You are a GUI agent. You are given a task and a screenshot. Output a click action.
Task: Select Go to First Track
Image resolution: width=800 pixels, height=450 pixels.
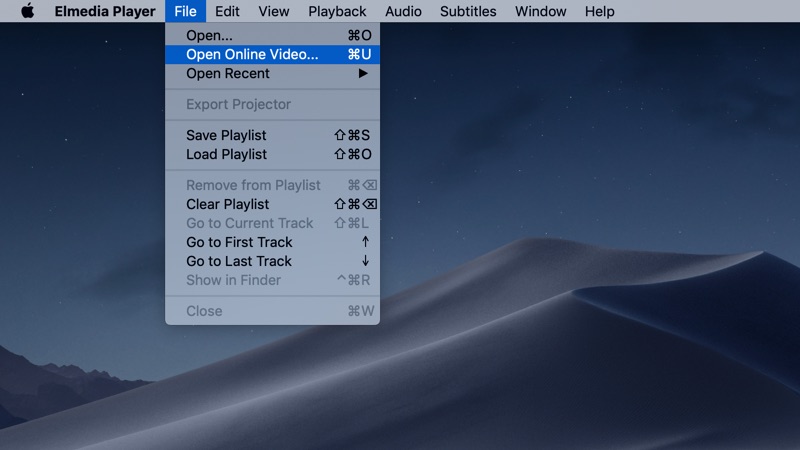coord(272,242)
